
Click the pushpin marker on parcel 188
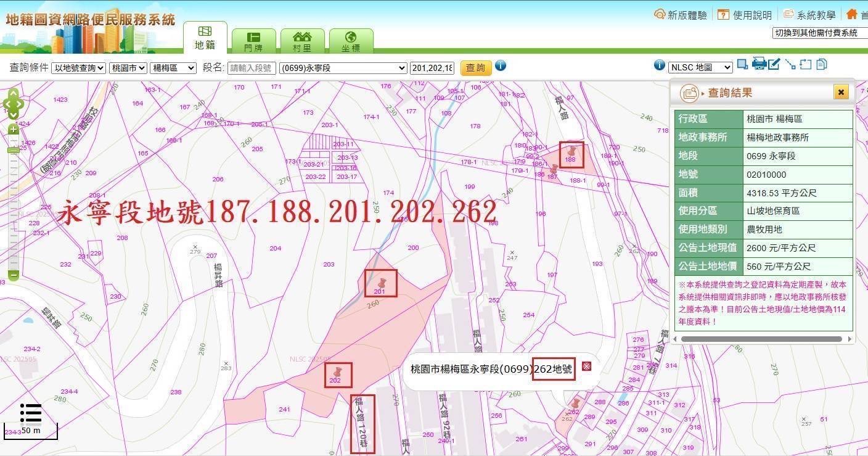[x=573, y=151]
